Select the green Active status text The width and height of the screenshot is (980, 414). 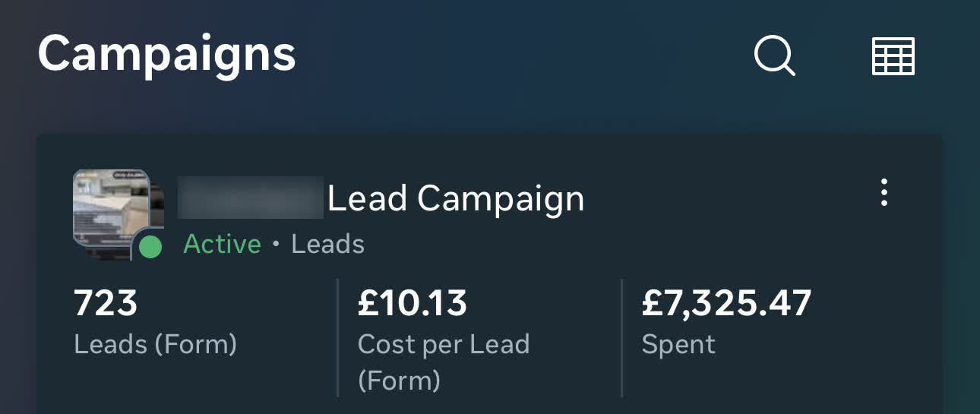pos(222,245)
